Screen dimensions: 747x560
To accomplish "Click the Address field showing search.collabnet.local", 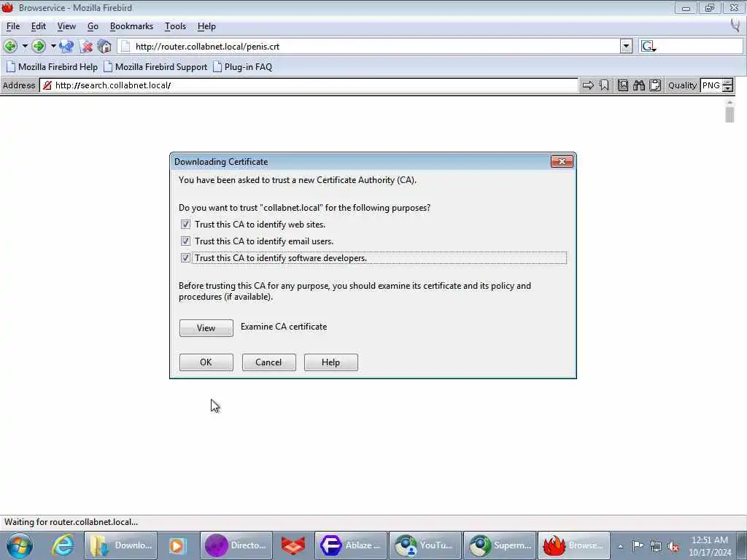I will [309, 85].
